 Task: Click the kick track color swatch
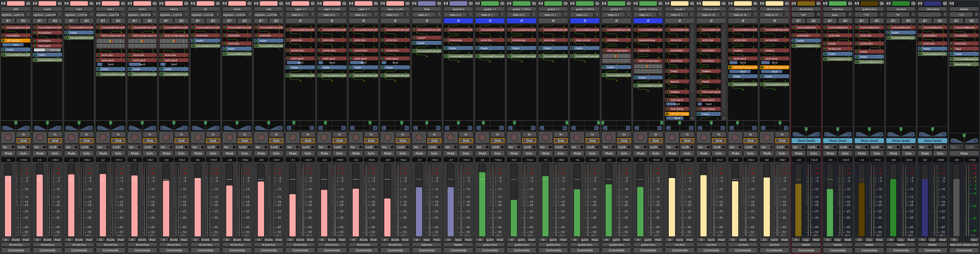(x=16, y=3)
